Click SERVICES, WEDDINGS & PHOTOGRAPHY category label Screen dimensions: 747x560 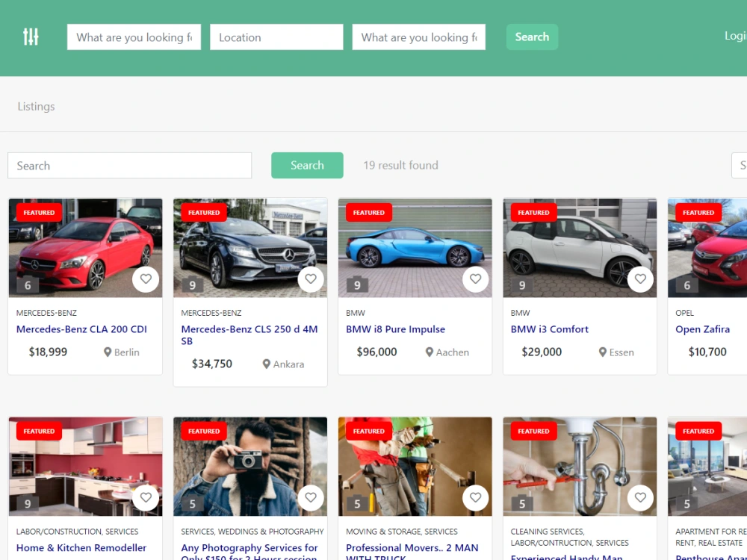pyautogui.click(x=252, y=532)
